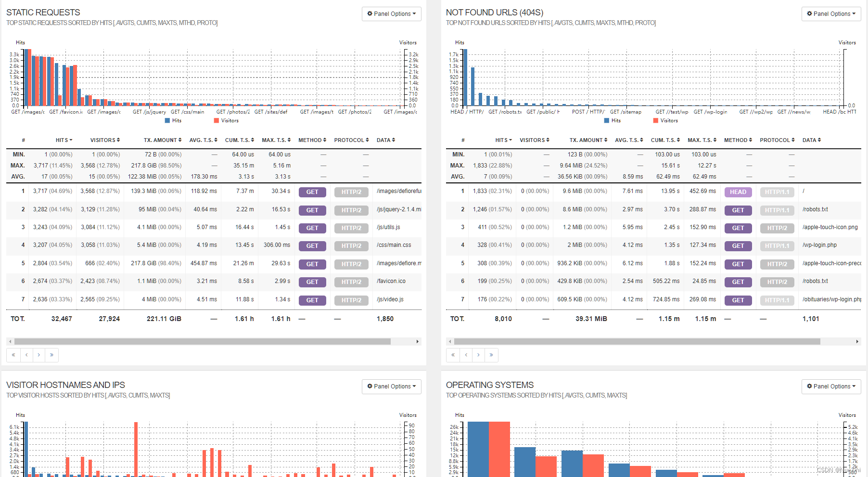This screenshot has width=868, height=477.
Task: Open Panel Options for Not Found URLs
Action: (831, 14)
